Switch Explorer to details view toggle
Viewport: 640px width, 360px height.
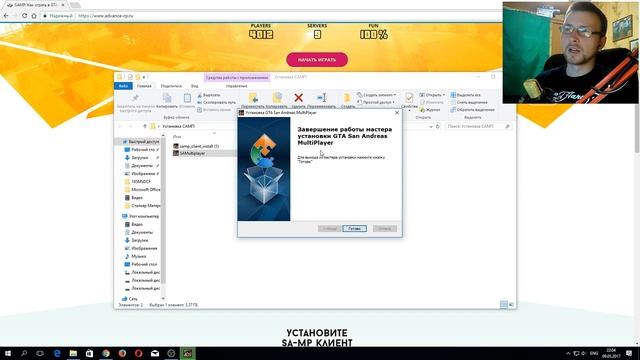(504, 305)
